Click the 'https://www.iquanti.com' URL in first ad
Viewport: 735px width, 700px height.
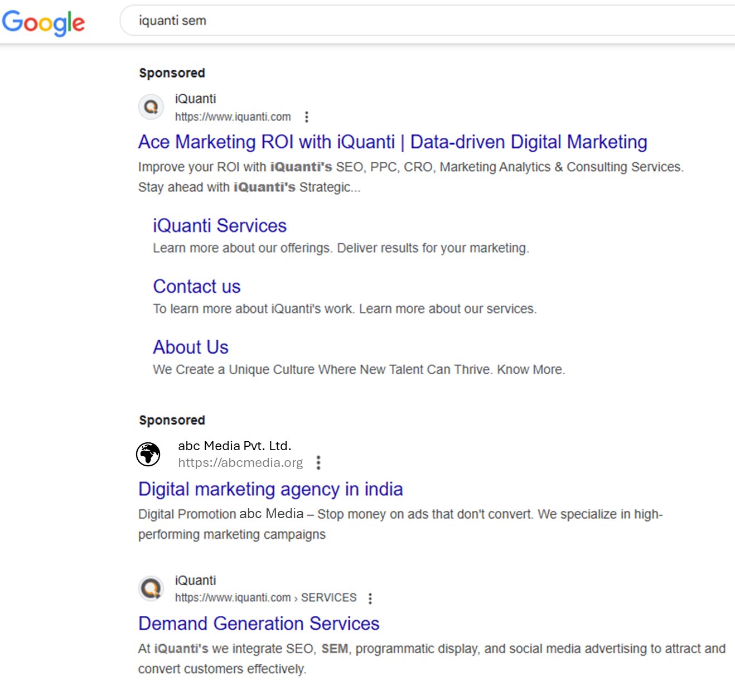click(233, 117)
